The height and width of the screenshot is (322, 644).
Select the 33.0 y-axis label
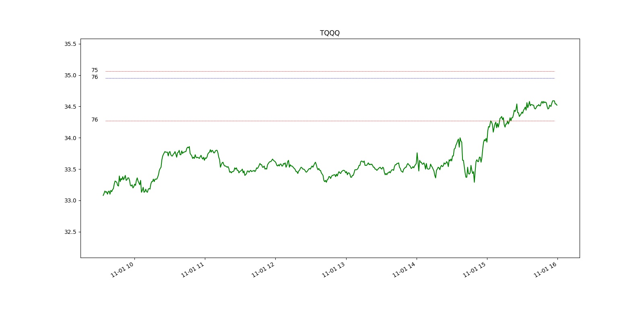[70, 200]
